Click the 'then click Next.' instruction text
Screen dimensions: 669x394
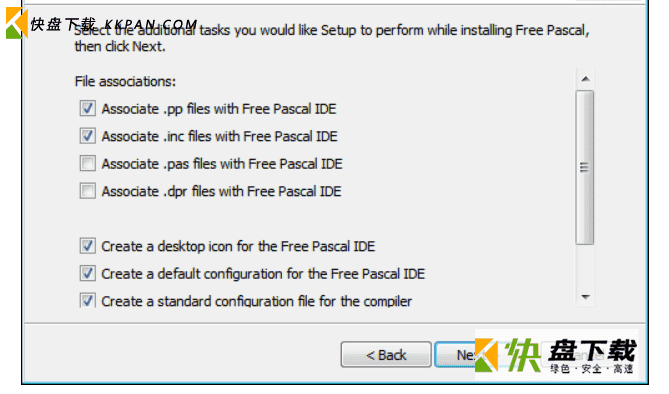click(120, 46)
